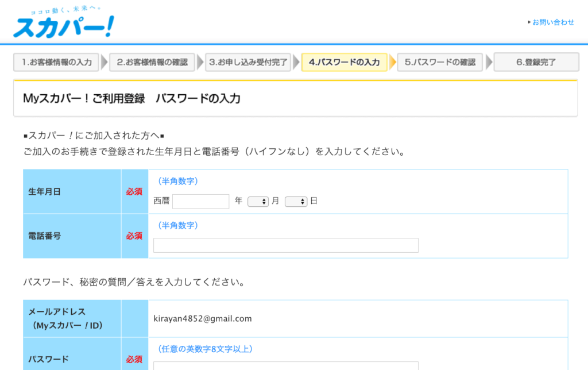
Task: Click the パスワード row label
Action: click(x=48, y=359)
